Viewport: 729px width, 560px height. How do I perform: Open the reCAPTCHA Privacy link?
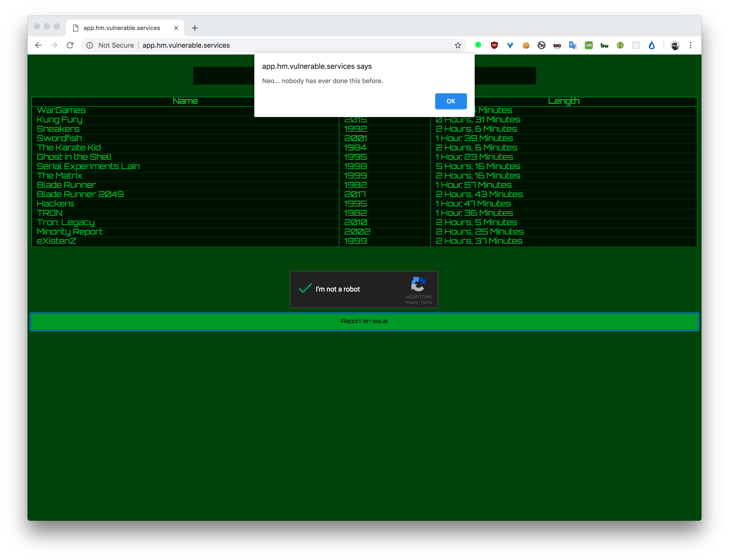point(411,303)
